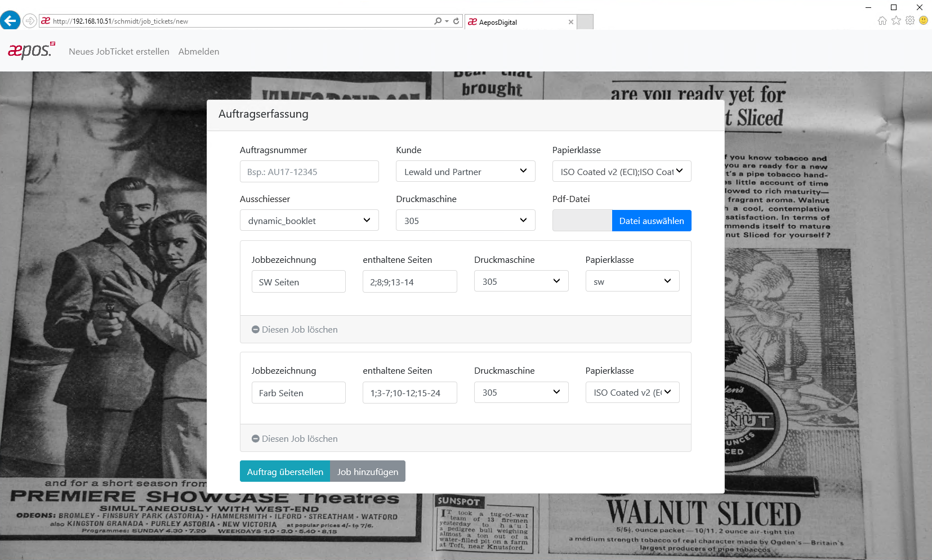Click the Pdf-Datei label
Image resolution: width=932 pixels, height=560 pixels.
(x=571, y=199)
